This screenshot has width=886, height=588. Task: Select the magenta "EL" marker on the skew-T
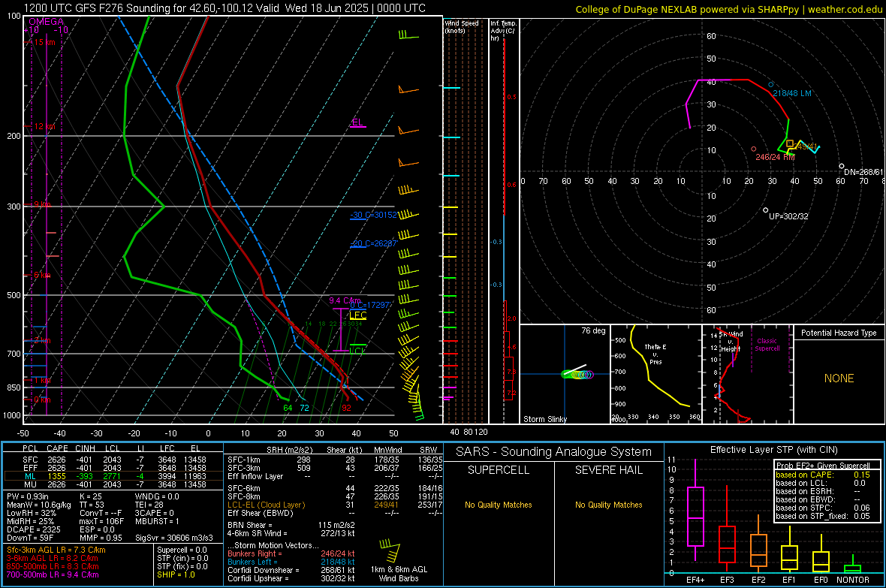(357, 122)
